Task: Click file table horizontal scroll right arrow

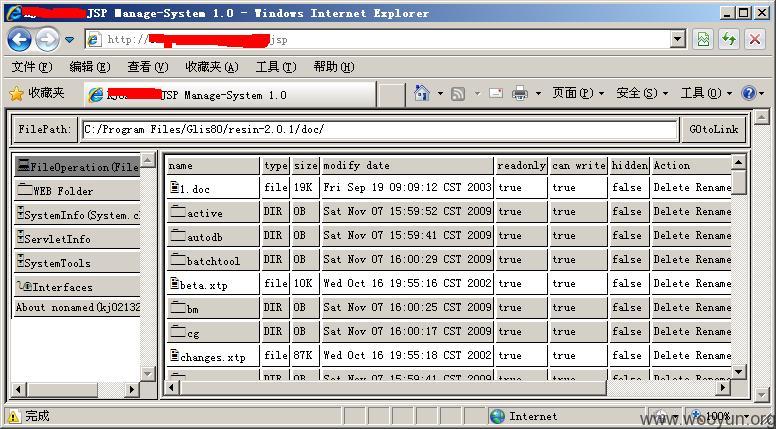Action: click(x=723, y=387)
